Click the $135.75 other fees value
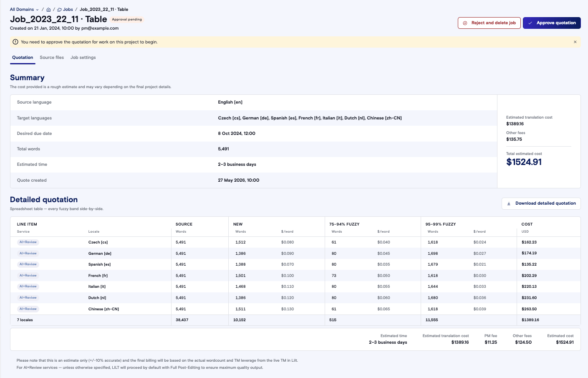This screenshot has height=378, width=588. (x=514, y=140)
